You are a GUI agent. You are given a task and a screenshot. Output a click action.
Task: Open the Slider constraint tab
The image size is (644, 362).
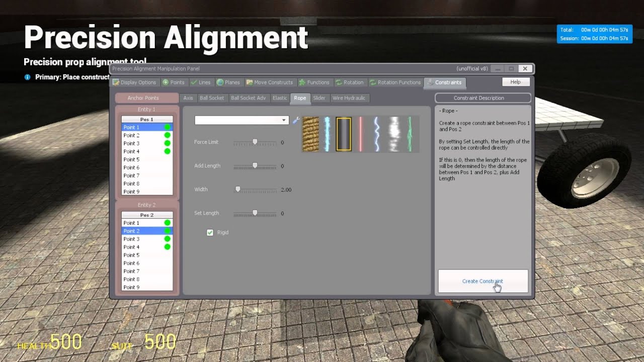tap(319, 98)
